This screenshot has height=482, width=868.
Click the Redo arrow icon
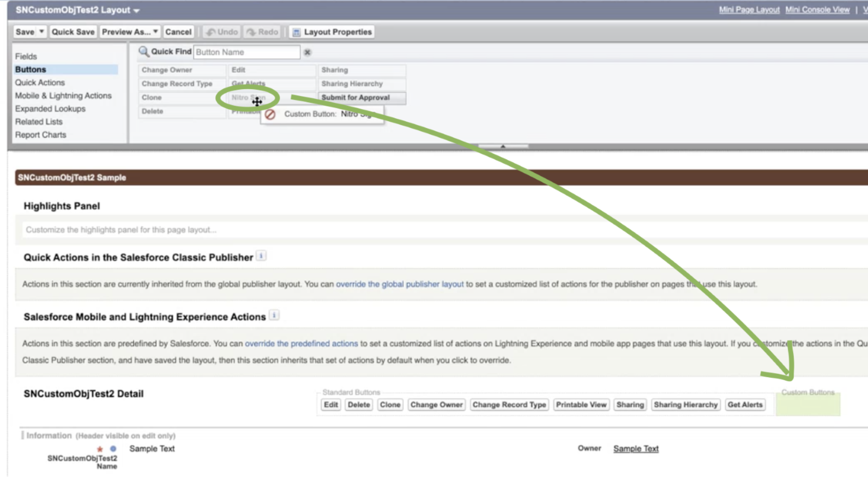[251, 32]
